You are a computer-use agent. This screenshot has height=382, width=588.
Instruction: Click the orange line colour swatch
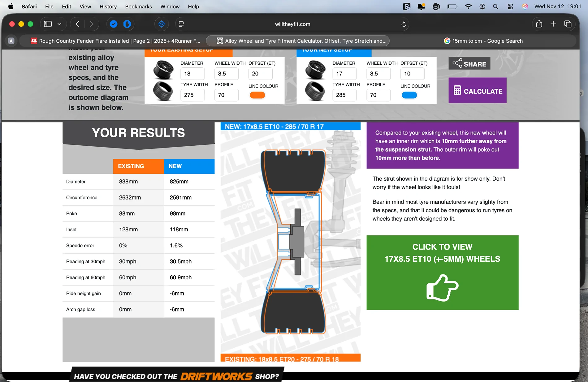[x=257, y=95]
